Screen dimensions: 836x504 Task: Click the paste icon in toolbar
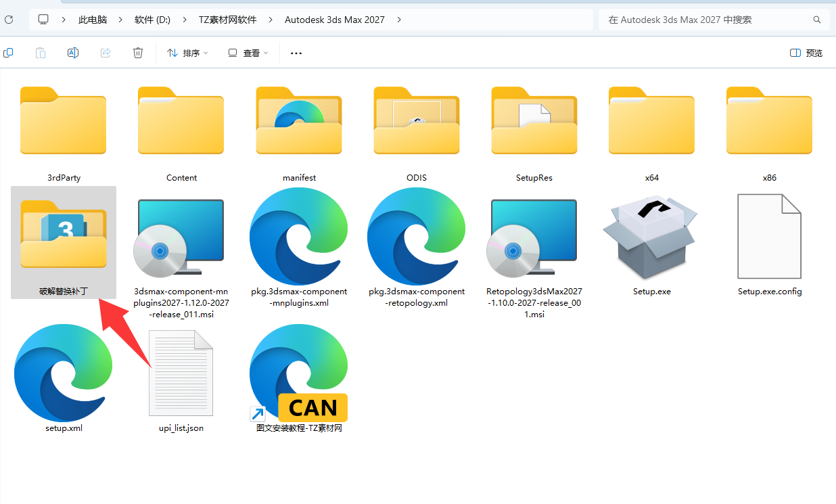[41, 53]
